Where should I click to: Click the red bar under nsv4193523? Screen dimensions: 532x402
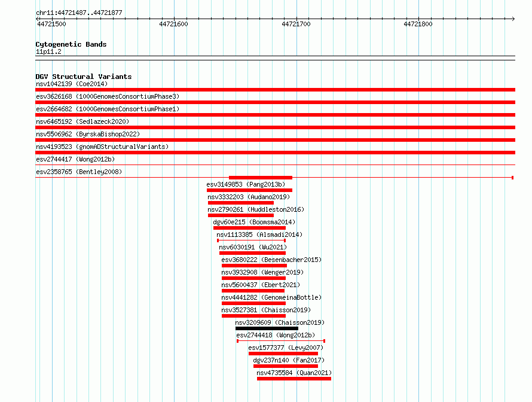point(275,153)
